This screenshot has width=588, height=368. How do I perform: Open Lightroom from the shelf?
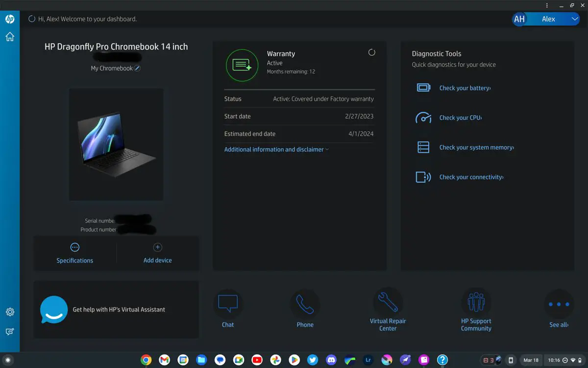[368, 360]
